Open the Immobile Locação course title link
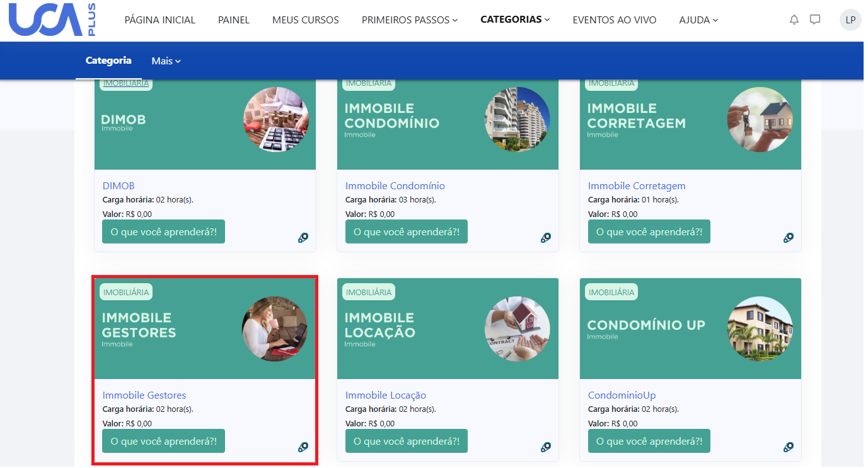The width and height of the screenshot is (868, 468). coord(386,395)
